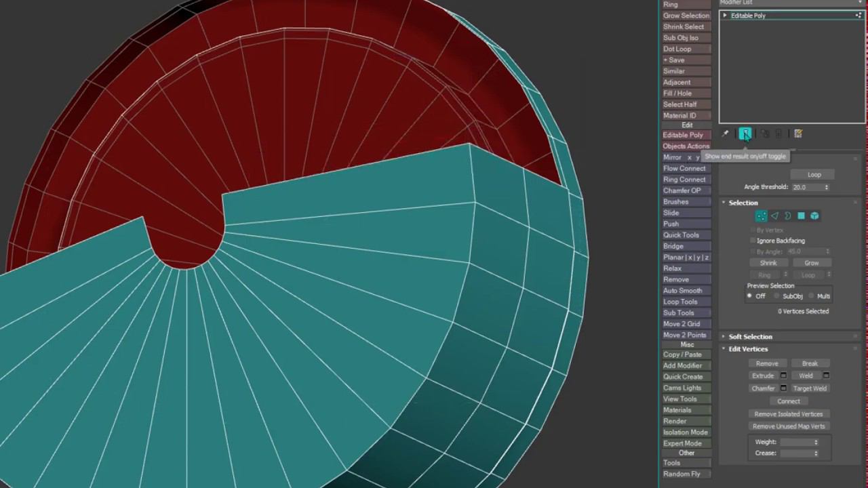Screen dimensions: 868x488
Task: Click Editable Poly script item
Action: [686, 135]
